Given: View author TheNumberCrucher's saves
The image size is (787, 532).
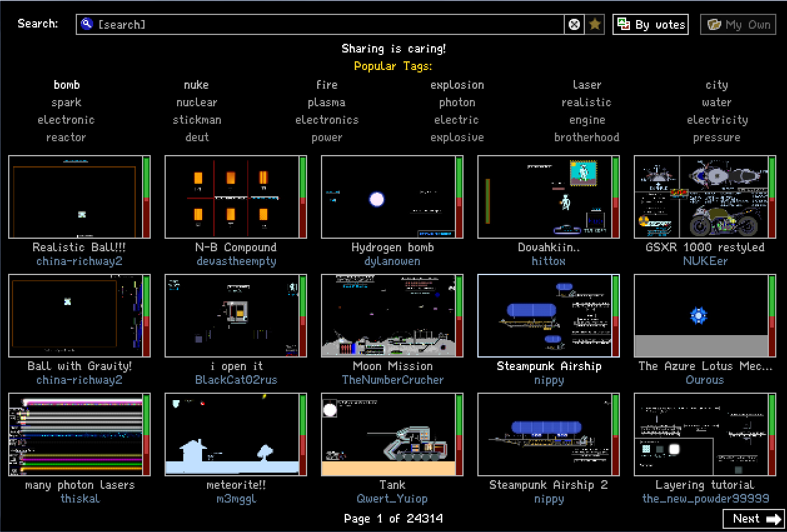Looking at the screenshot, I should click(392, 380).
